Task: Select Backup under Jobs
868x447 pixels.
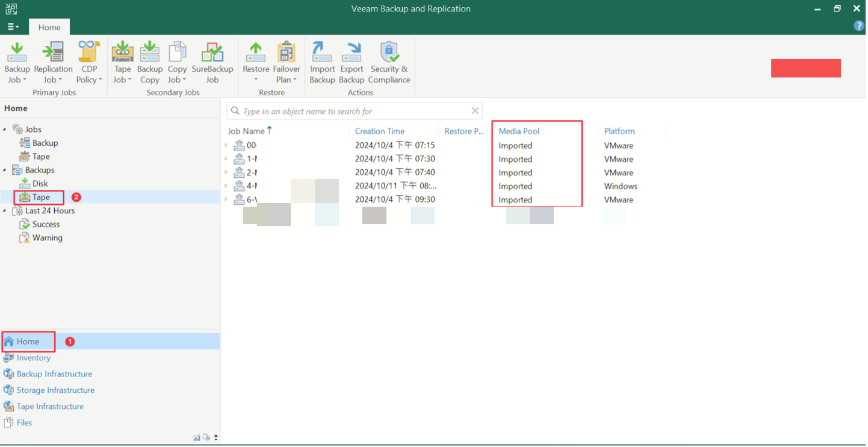Action: 45,143
